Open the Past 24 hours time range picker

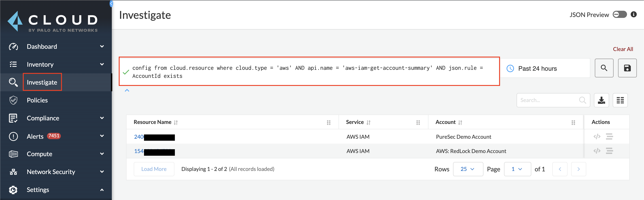(x=545, y=68)
